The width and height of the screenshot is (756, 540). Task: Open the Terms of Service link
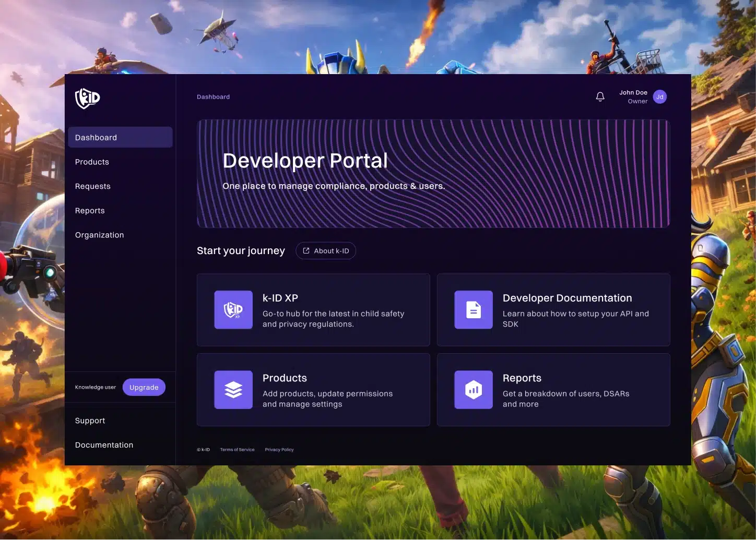(237, 450)
